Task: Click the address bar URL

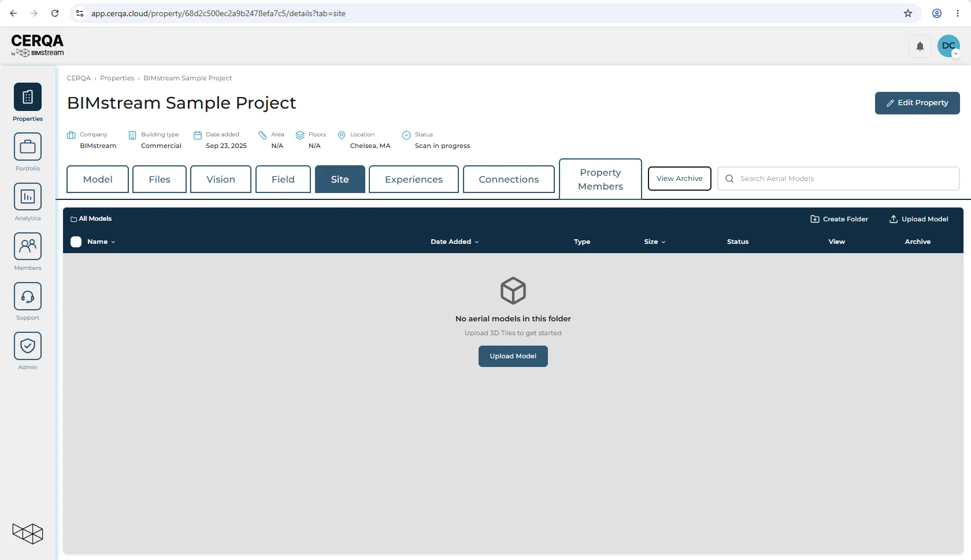Action: click(218, 13)
